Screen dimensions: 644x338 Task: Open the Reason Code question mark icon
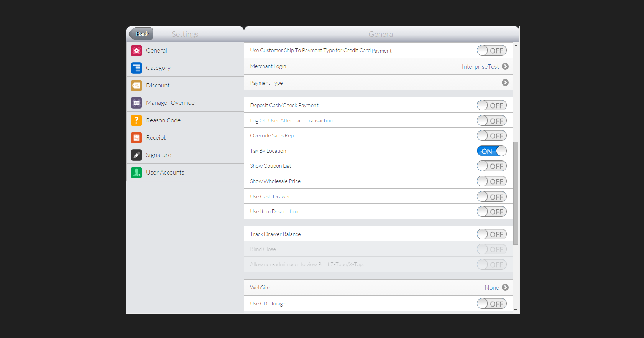[136, 120]
